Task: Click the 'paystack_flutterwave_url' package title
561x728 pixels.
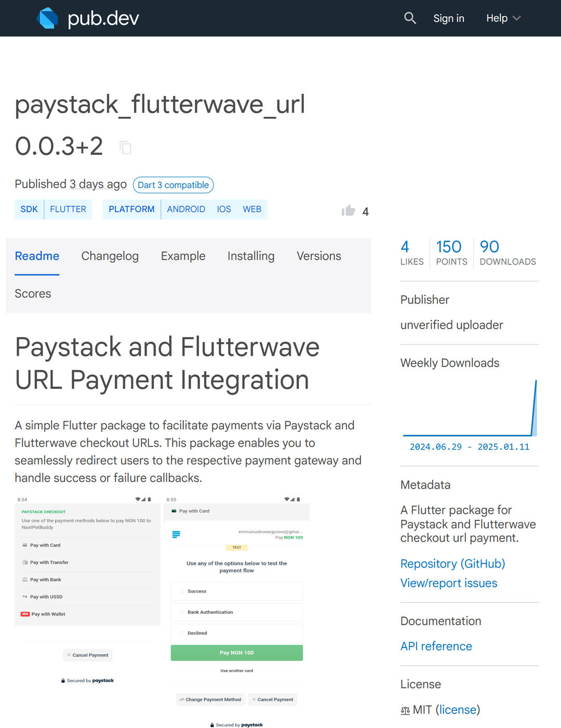Action: 160,105
